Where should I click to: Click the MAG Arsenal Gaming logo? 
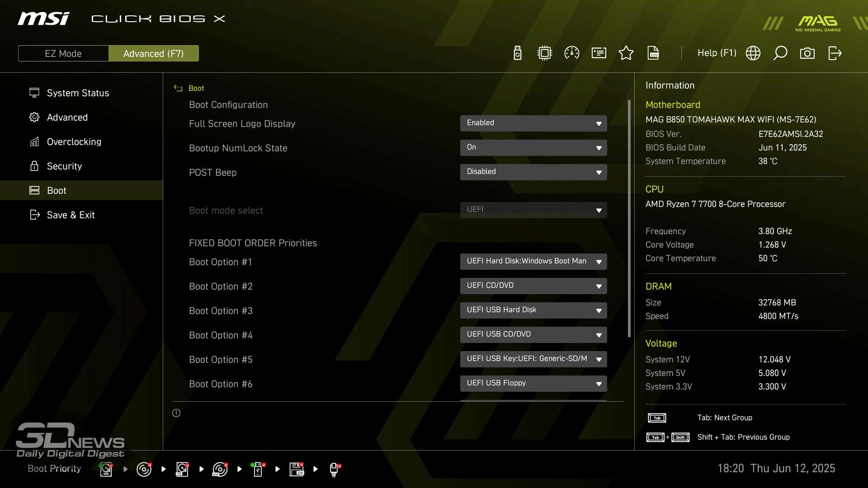[818, 23]
